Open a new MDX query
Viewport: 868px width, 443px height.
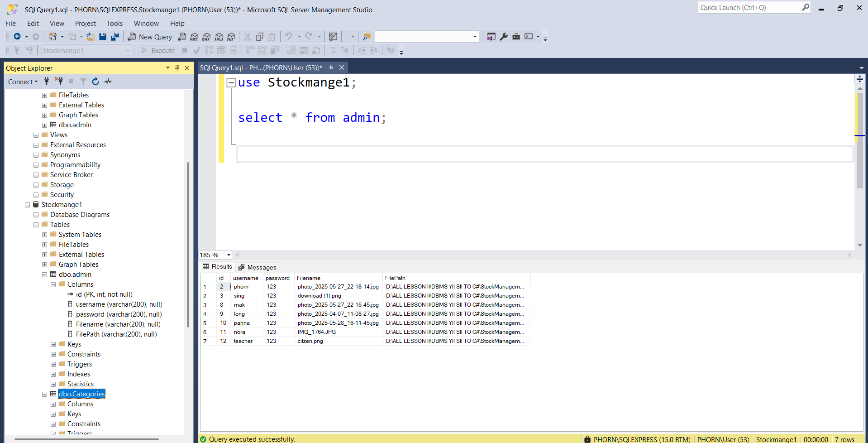194,37
